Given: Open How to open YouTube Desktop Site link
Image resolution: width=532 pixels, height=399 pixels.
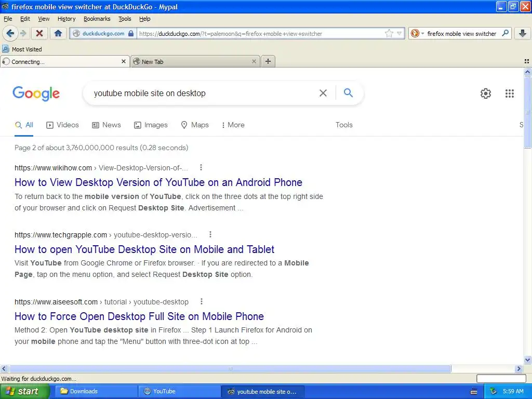Looking at the screenshot, I should (x=144, y=249).
